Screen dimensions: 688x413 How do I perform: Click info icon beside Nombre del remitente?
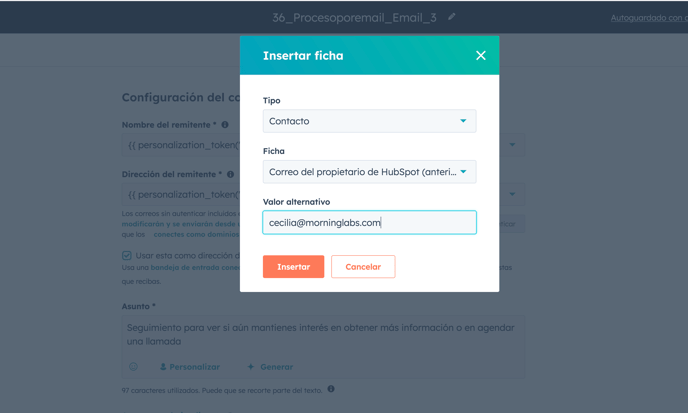pyautogui.click(x=225, y=125)
